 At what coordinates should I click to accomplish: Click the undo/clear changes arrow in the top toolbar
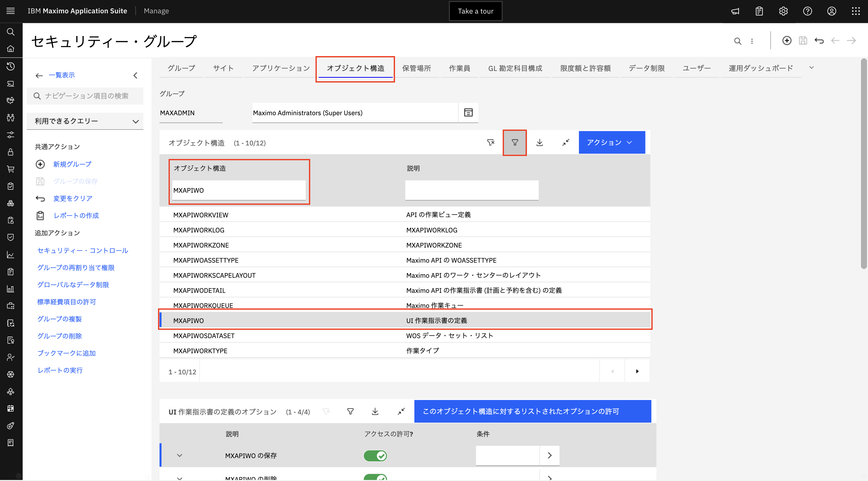(819, 41)
